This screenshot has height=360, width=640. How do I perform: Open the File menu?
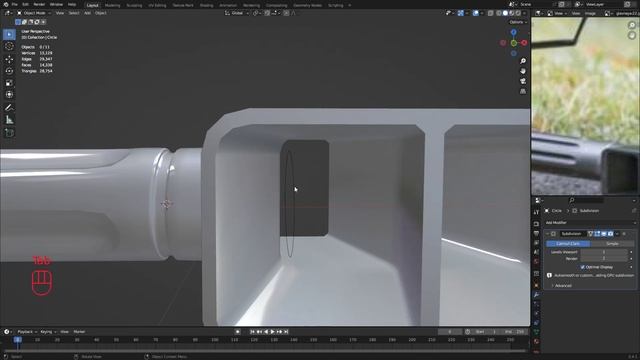point(15,4)
